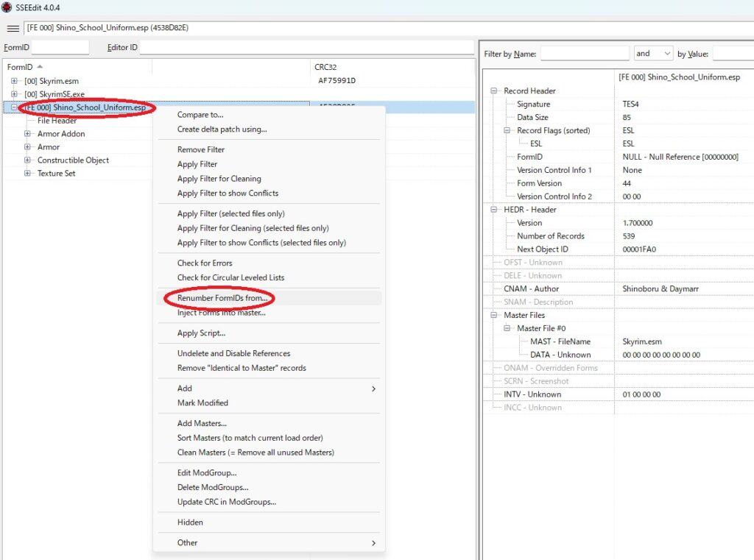This screenshot has width=754, height=560.
Task: Collapse the Record Header section
Action: (x=494, y=91)
